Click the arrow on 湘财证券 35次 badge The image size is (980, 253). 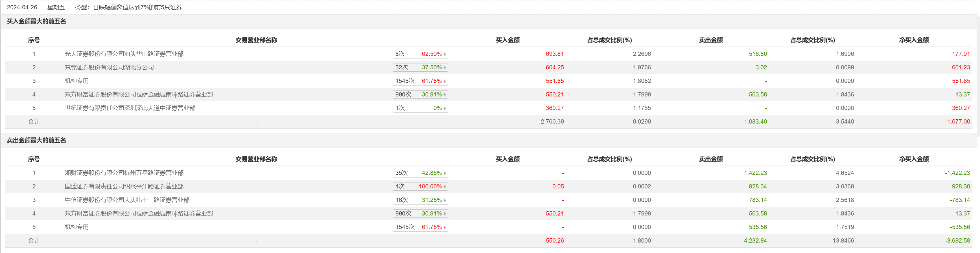(445, 173)
